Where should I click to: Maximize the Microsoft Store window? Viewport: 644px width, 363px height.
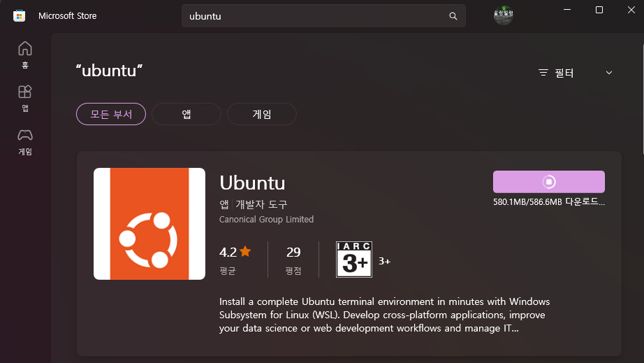tap(599, 10)
